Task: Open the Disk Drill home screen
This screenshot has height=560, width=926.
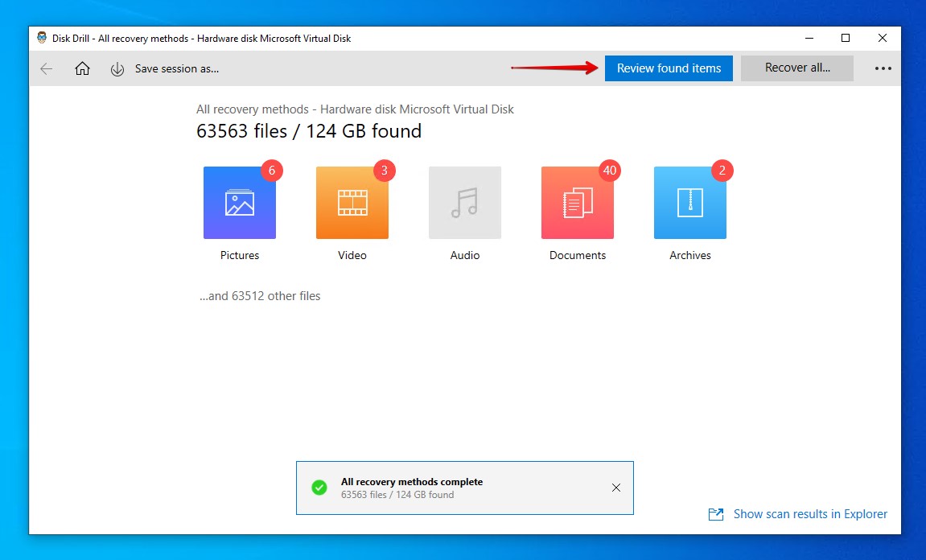Action: 82,68
